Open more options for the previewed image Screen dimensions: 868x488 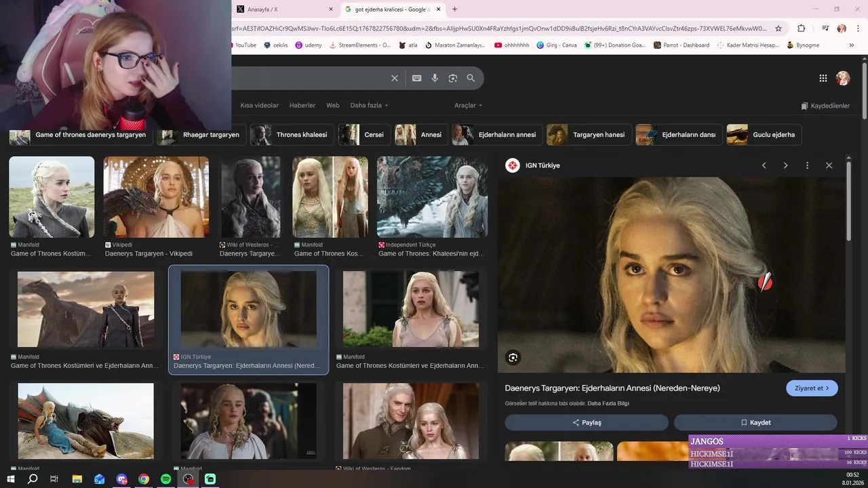coord(807,165)
